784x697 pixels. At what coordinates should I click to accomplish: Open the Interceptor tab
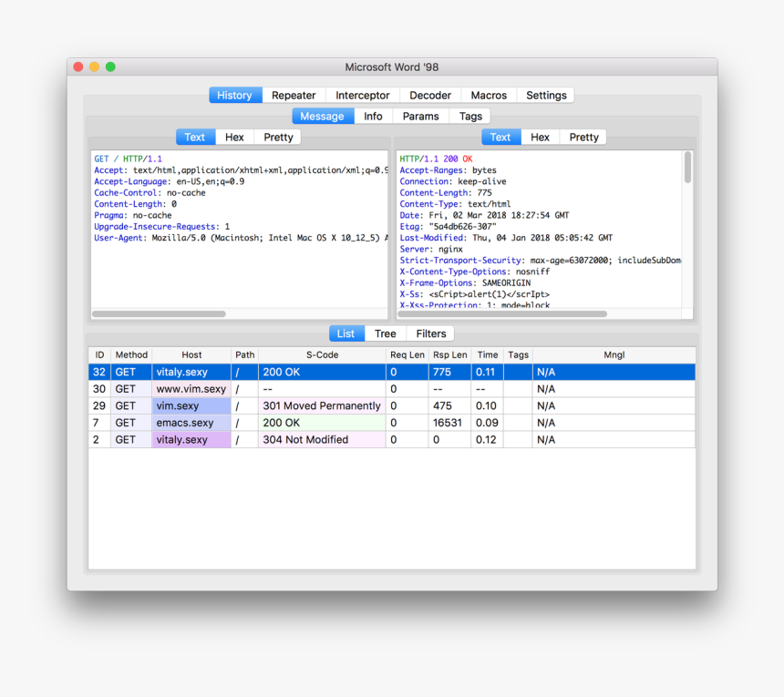coord(362,95)
